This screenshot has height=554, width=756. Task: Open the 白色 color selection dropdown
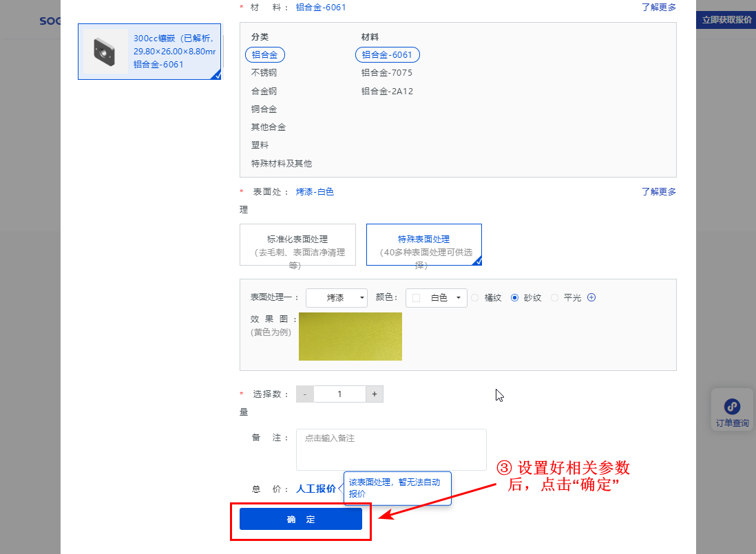pos(436,297)
